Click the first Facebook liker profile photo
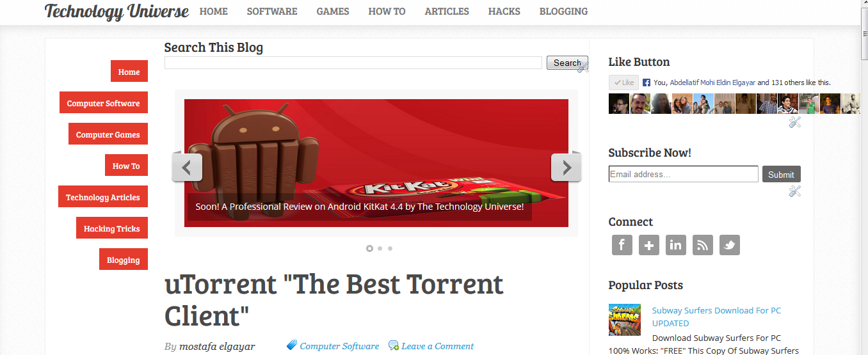 point(619,104)
